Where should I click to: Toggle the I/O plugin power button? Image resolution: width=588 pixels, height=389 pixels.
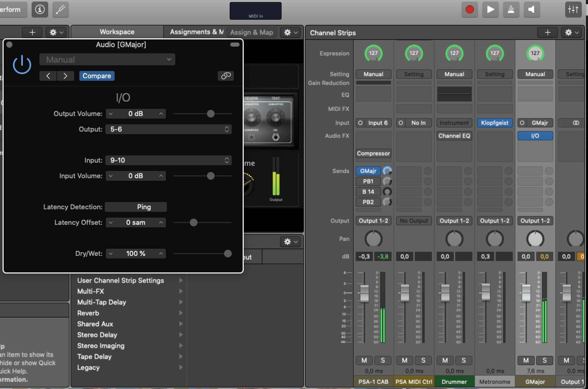point(22,64)
